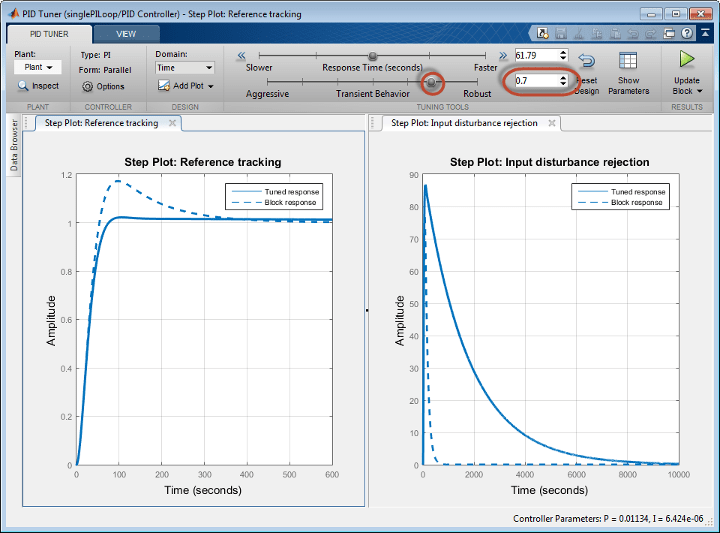Click the undo arrow in quick access toolbar
This screenshot has width=720, height=533.
[x=633, y=33]
